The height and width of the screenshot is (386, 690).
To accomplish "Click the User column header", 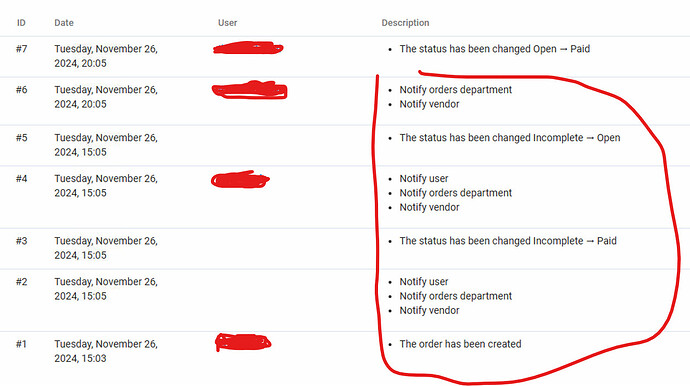I will click(228, 23).
